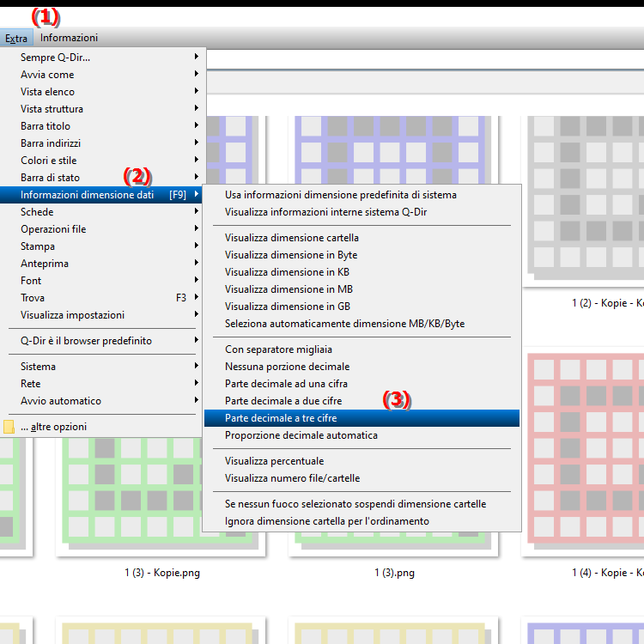The image size is (644, 644).
Task: Expand Barra indirizzi submenu
Action: point(101,143)
